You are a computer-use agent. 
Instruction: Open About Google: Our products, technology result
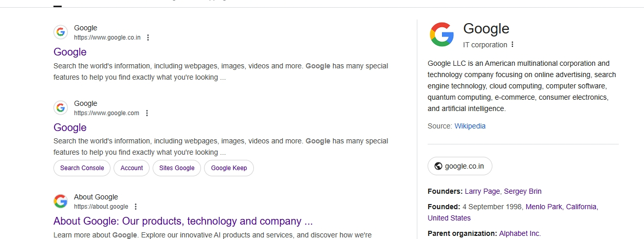(183, 221)
